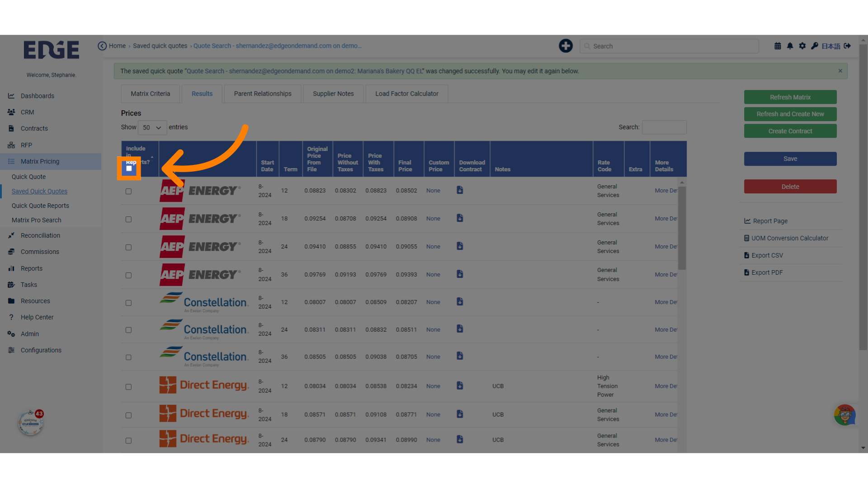Open CRM in sidebar
868x488 pixels.
pyautogui.click(x=51, y=112)
